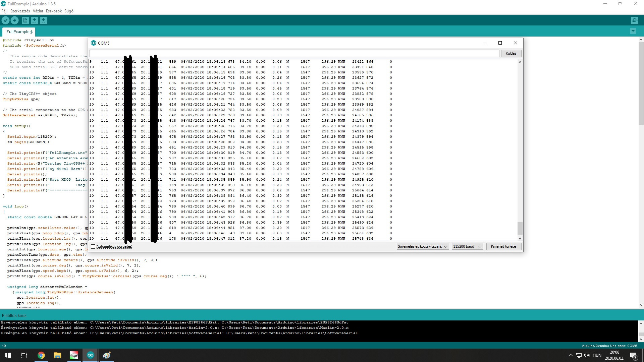Viewport: 644px width, 362px height.
Task: Click the Upload arrow icon
Action: coord(14,20)
